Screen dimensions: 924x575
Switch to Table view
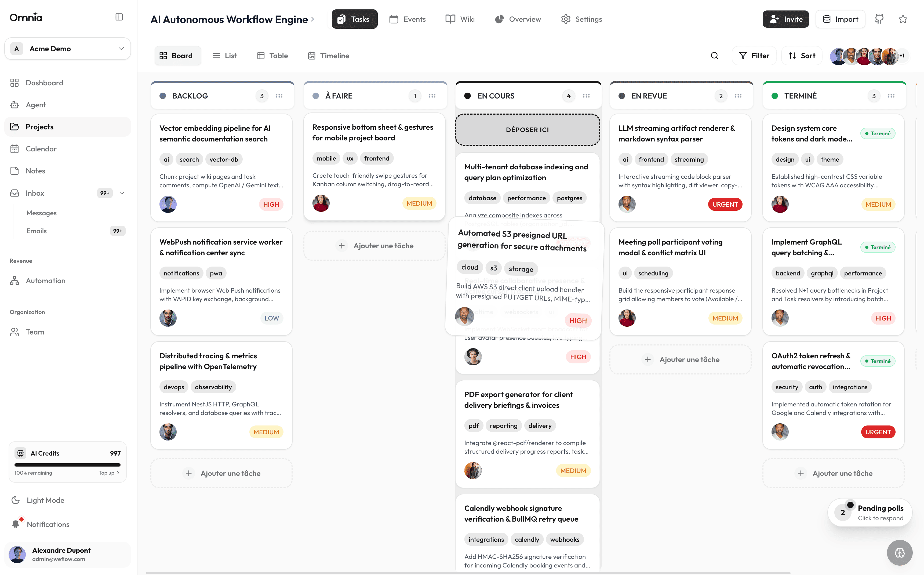coord(273,56)
